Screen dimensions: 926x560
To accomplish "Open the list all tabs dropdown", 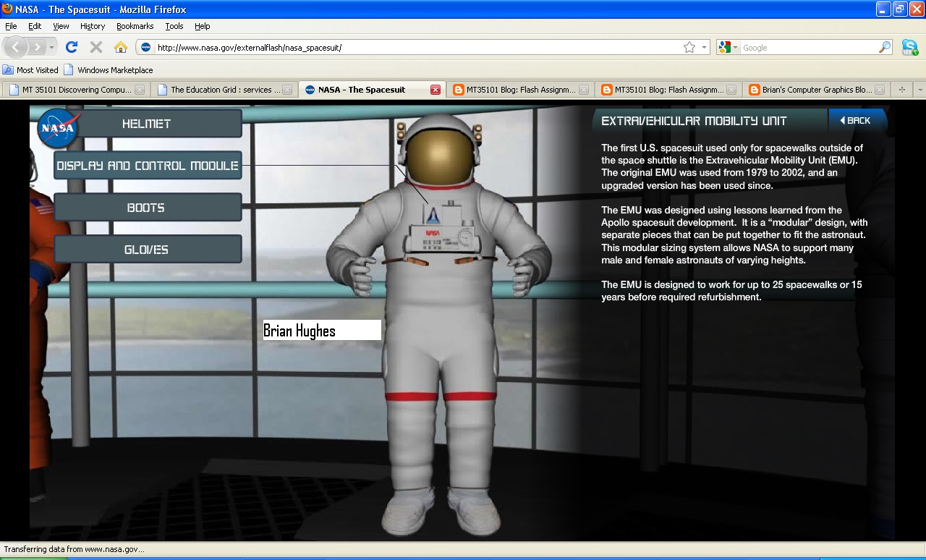I will point(919,90).
